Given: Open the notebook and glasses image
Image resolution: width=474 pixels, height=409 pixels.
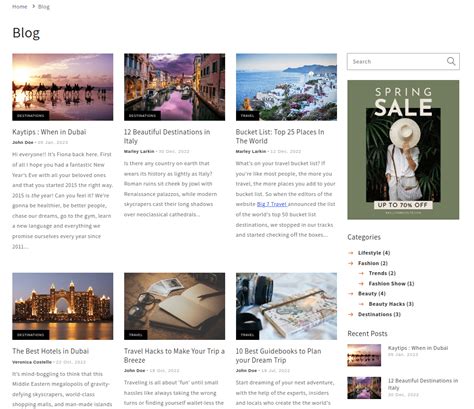Looking at the screenshot, I should [174, 306].
